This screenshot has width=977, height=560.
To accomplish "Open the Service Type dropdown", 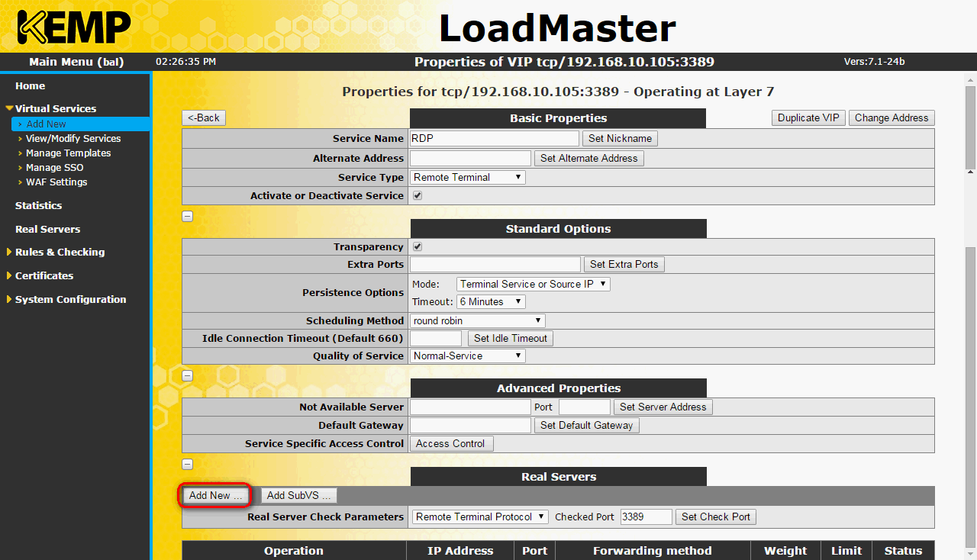I will 468,178.
